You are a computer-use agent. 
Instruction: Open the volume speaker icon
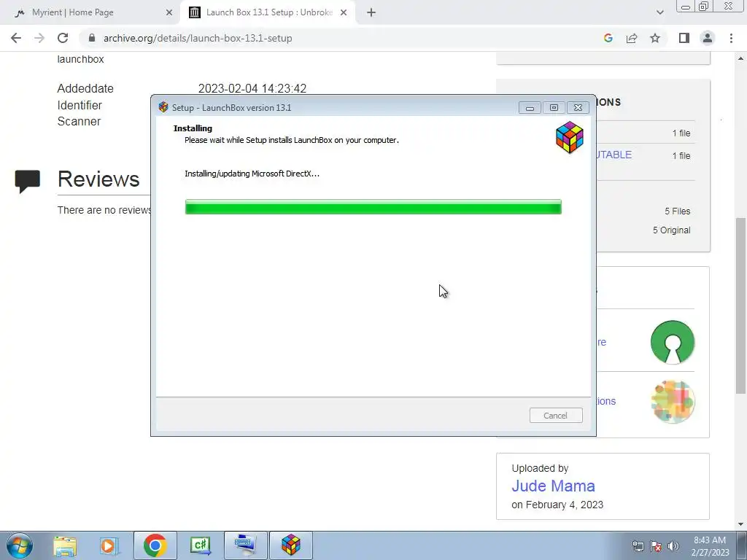(x=673, y=546)
